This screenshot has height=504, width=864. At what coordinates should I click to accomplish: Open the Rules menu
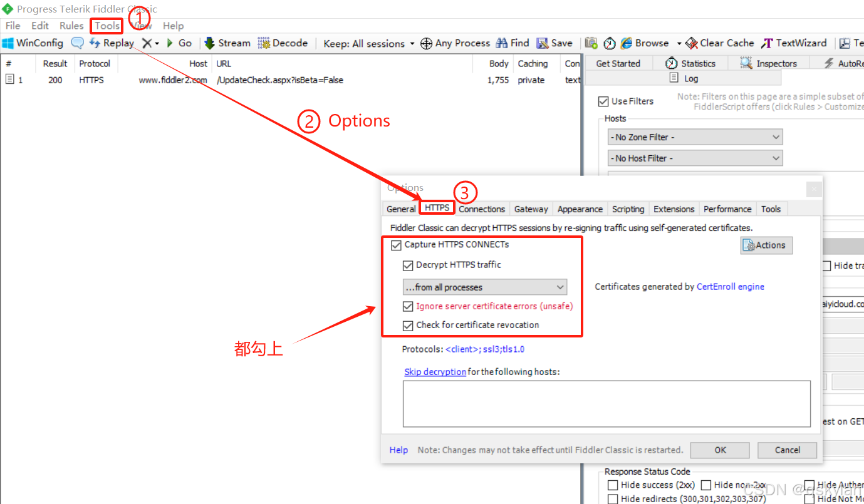pos(71,26)
